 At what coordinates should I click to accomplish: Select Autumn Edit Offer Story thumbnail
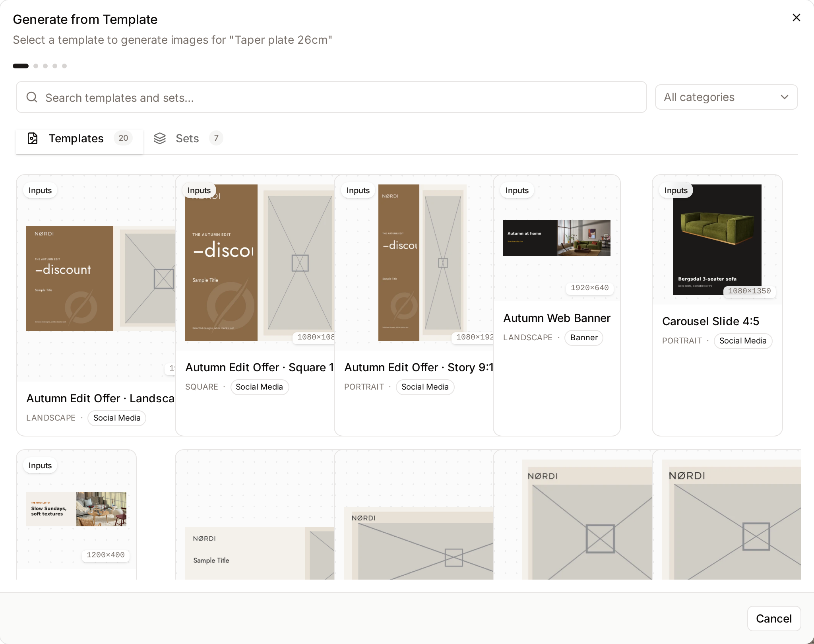click(x=422, y=263)
